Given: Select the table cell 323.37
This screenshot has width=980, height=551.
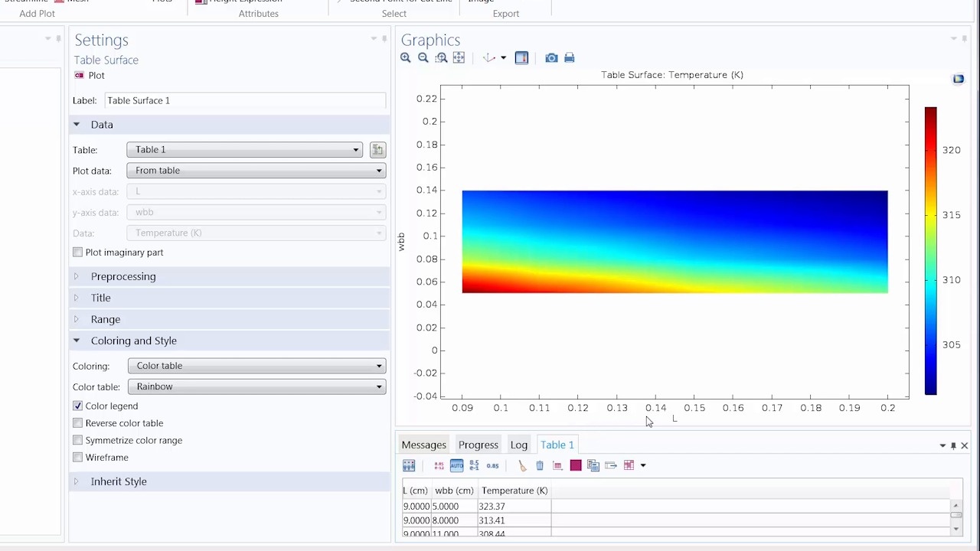Looking at the screenshot, I should [x=514, y=507].
